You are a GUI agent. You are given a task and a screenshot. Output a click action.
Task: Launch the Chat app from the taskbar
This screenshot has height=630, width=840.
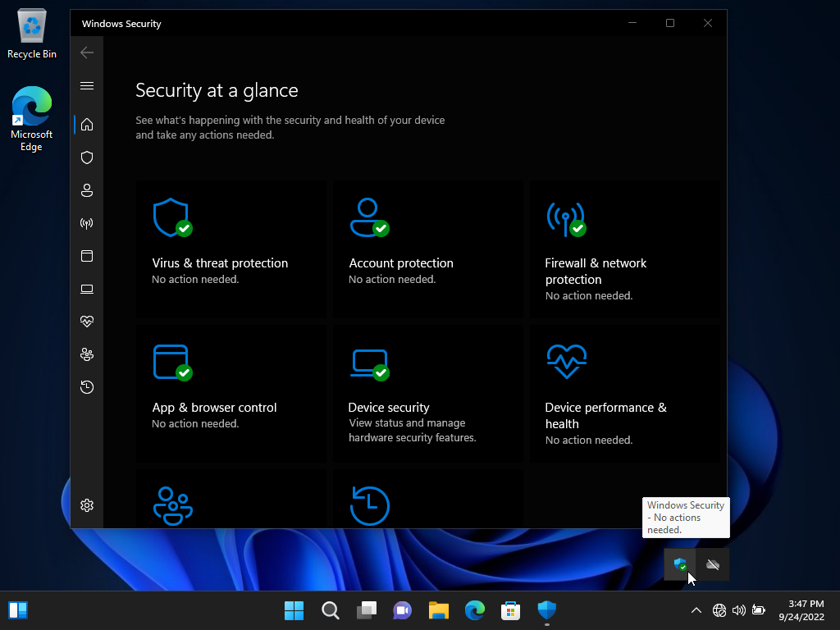point(402,610)
